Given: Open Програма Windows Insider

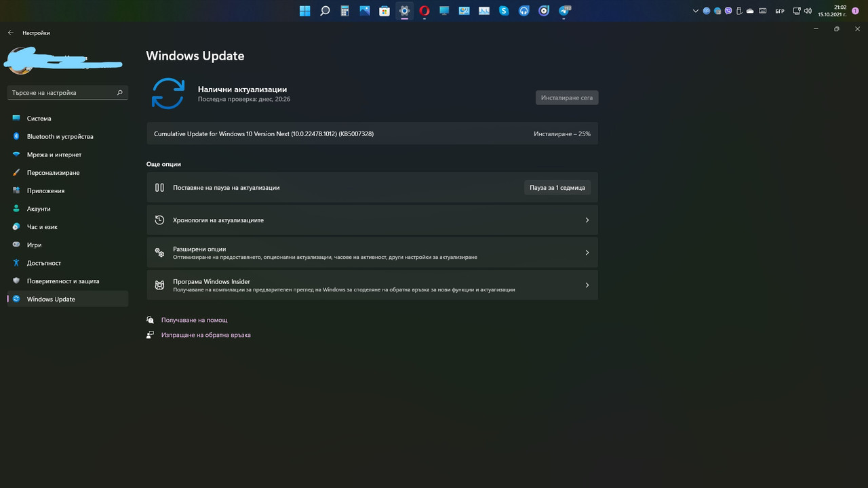Looking at the screenshot, I should click(372, 285).
